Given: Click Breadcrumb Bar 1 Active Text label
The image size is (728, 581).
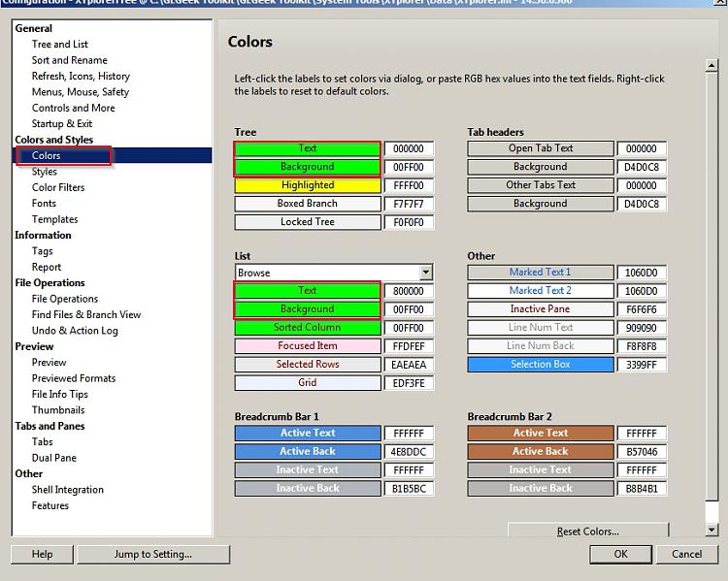Looking at the screenshot, I should [x=308, y=433].
